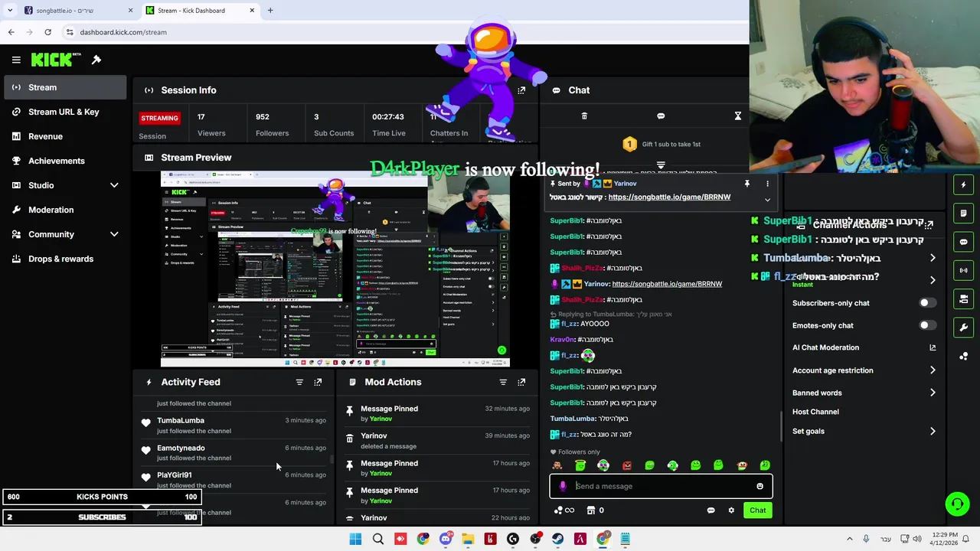The width and height of the screenshot is (980, 551).
Task: Open songbattle.io link in pinned message
Action: click(669, 197)
